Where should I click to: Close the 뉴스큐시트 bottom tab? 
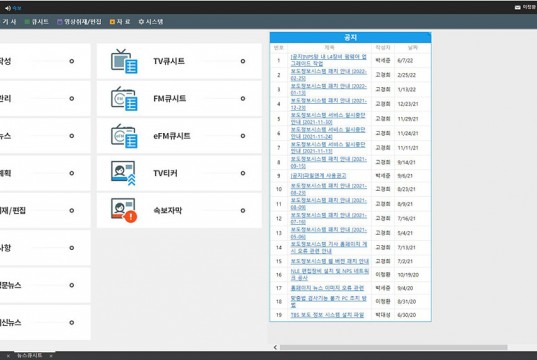pos(51,356)
